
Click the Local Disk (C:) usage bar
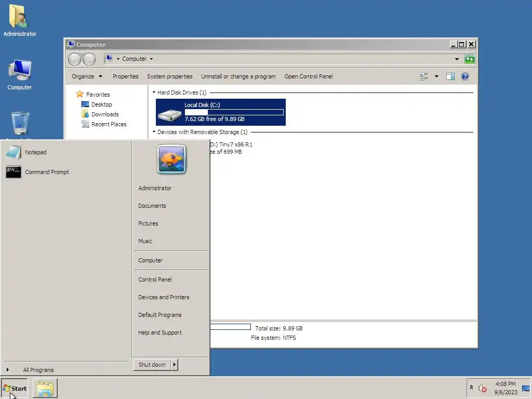point(234,112)
